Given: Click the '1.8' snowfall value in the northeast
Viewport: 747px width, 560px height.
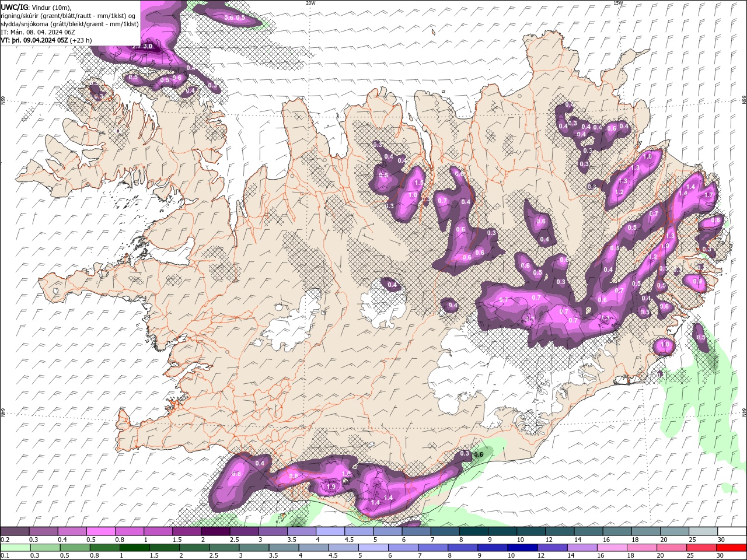Looking at the screenshot, I should tap(647, 156).
